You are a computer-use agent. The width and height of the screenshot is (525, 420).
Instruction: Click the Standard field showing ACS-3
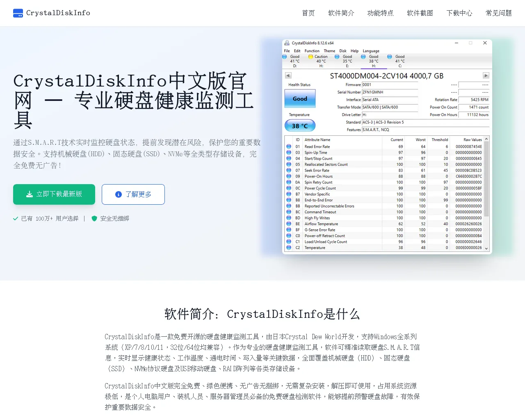click(x=425, y=122)
